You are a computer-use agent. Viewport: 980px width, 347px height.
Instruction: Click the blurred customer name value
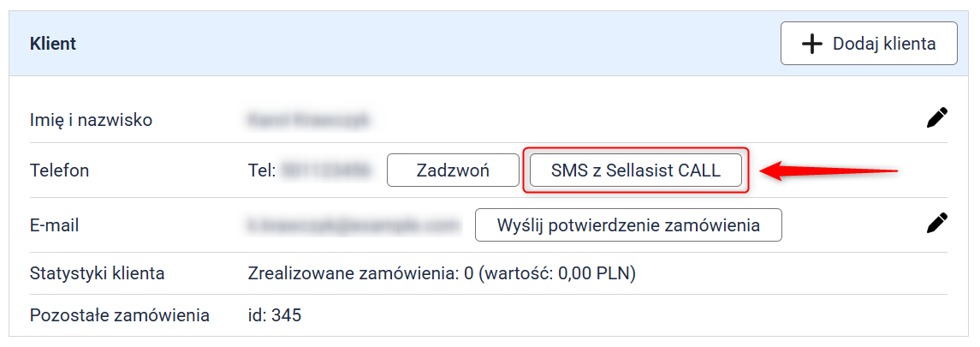308,120
